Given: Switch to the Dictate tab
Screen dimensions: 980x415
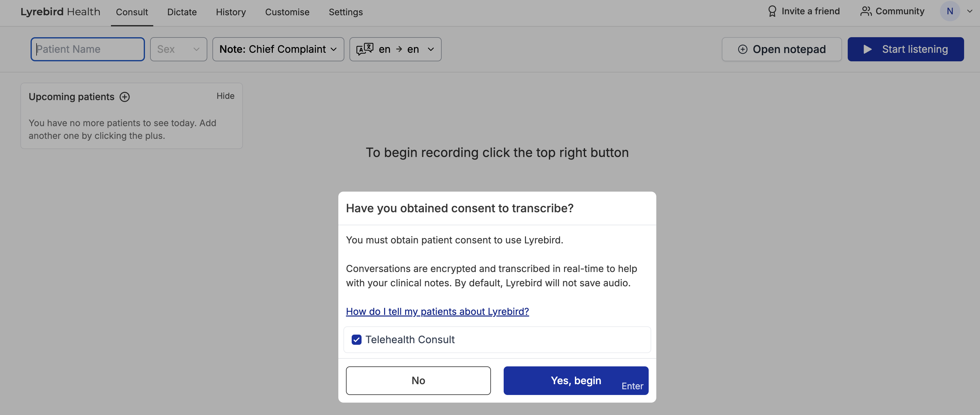Looking at the screenshot, I should [182, 12].
